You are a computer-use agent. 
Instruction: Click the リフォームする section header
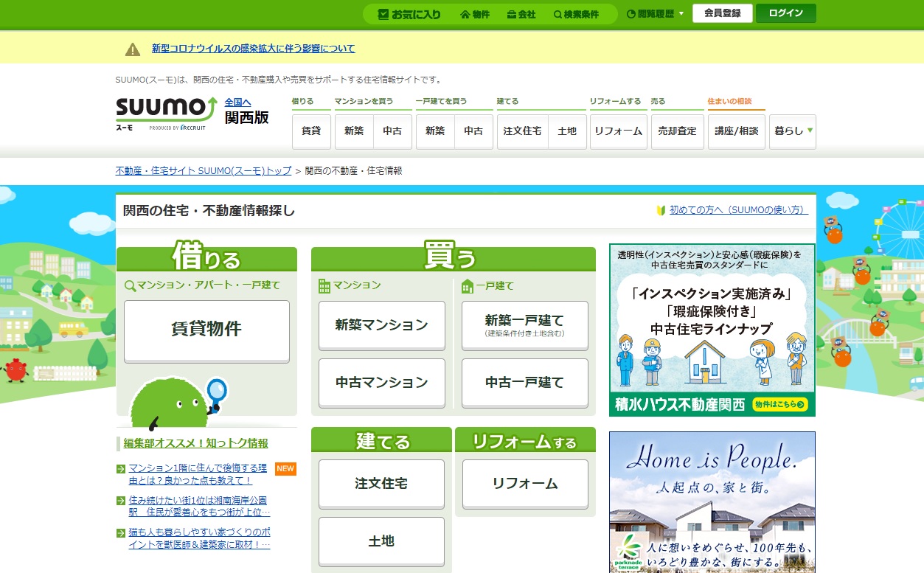[525, 440]
